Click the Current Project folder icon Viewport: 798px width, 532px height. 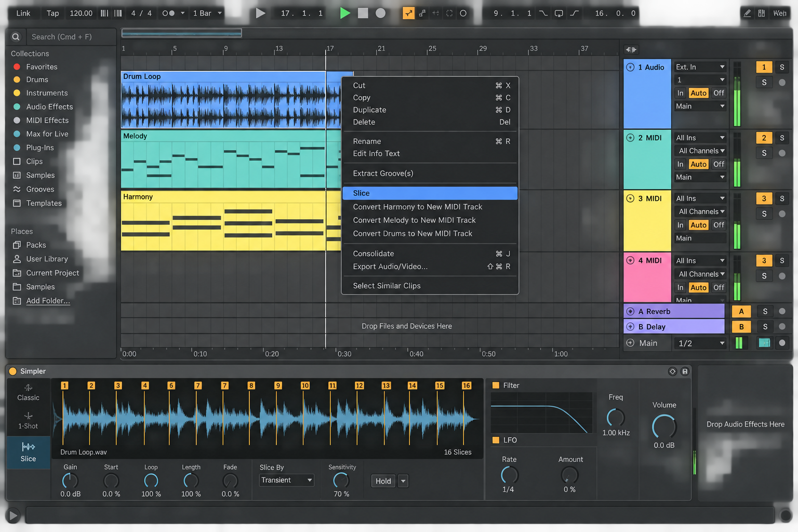17,273
